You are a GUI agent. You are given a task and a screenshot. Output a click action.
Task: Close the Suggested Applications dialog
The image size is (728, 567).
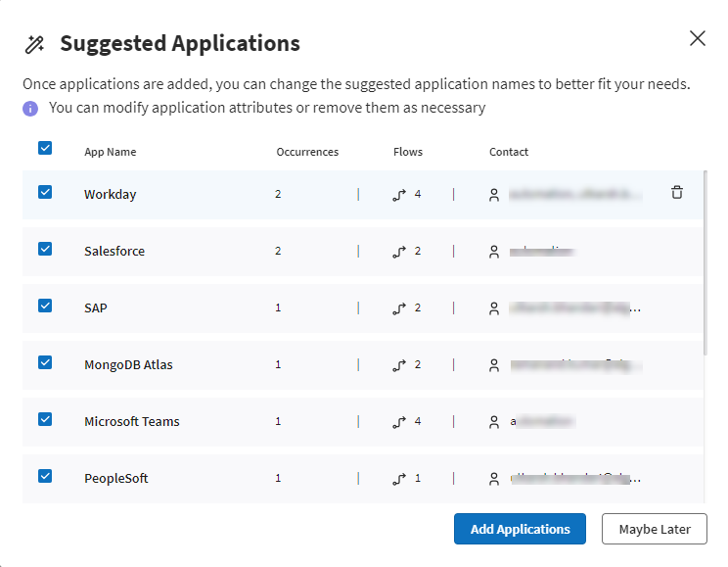tap(697, 38)
